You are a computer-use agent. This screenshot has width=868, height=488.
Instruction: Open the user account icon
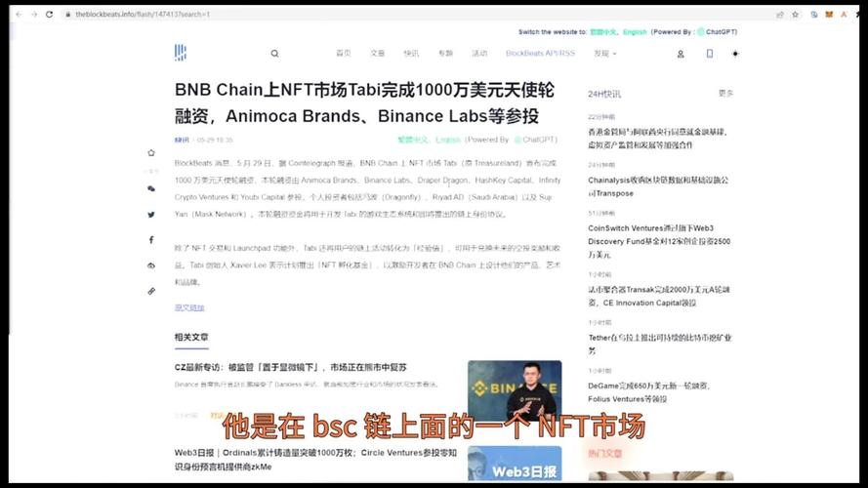point(681,54)
